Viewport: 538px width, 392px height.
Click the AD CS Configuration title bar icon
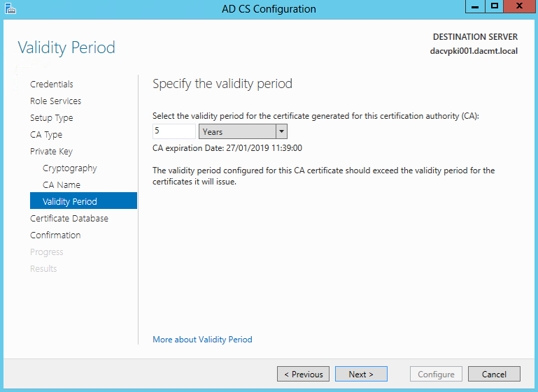point(10,8)
